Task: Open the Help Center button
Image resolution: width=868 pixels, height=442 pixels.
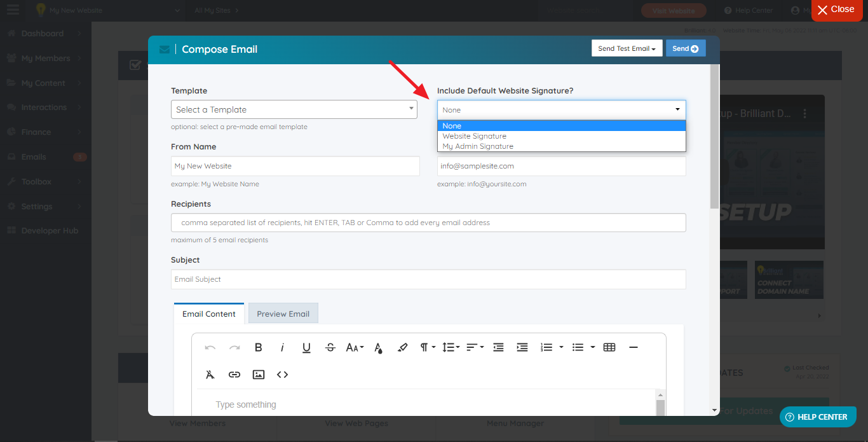Action: [818, 417]
